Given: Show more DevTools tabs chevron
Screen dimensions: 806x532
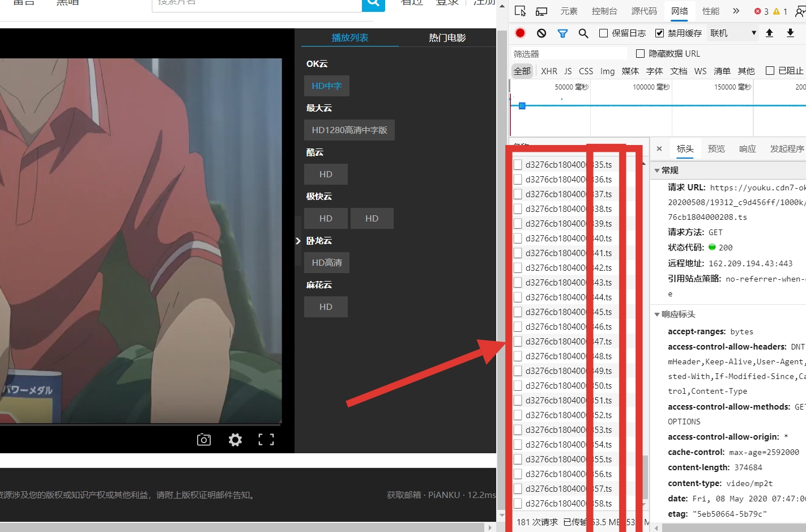Looking at the screenshot, I should [736, 11].
